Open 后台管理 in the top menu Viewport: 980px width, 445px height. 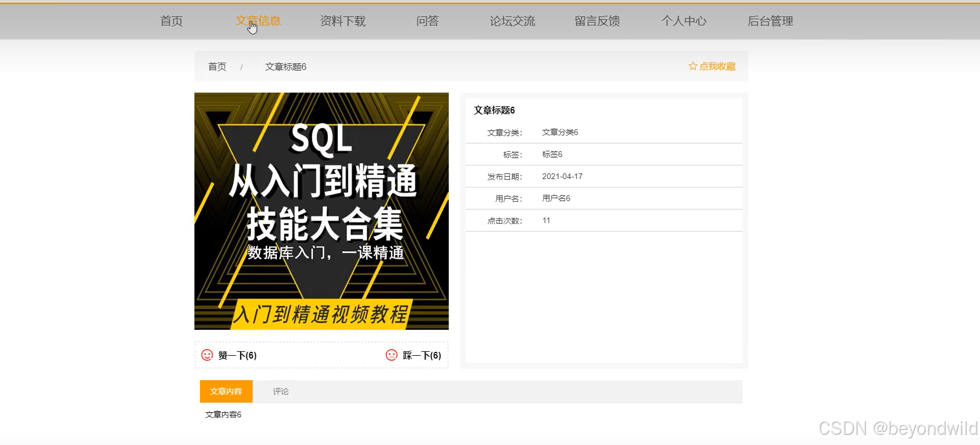point(770,21)
